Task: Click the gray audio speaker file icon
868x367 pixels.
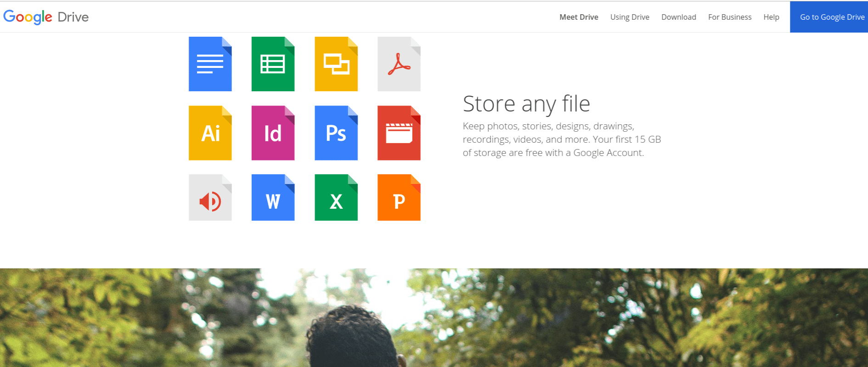Action: (210, 198)
